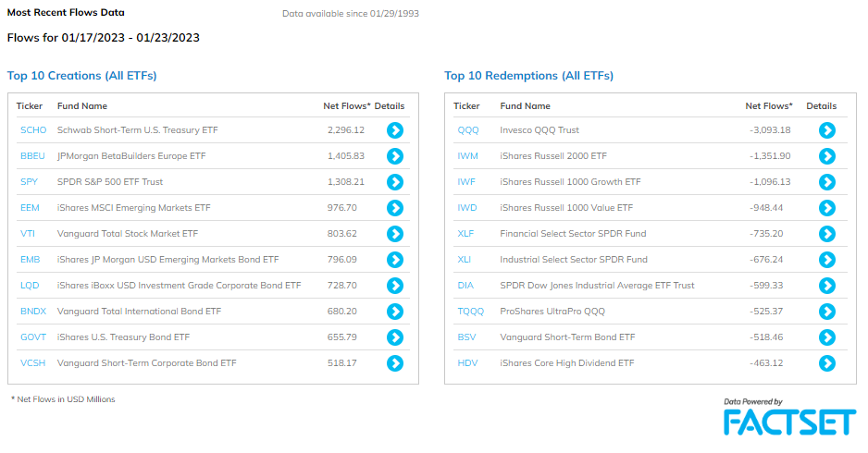Open the VCSH ticker link
Screen dimensions: 868x453
point(32,362)
